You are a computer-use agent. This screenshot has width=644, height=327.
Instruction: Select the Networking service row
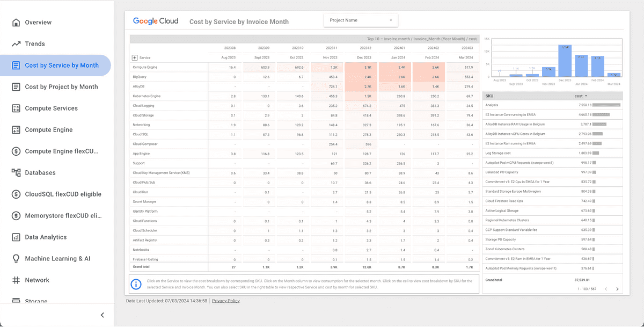point(304,125)
